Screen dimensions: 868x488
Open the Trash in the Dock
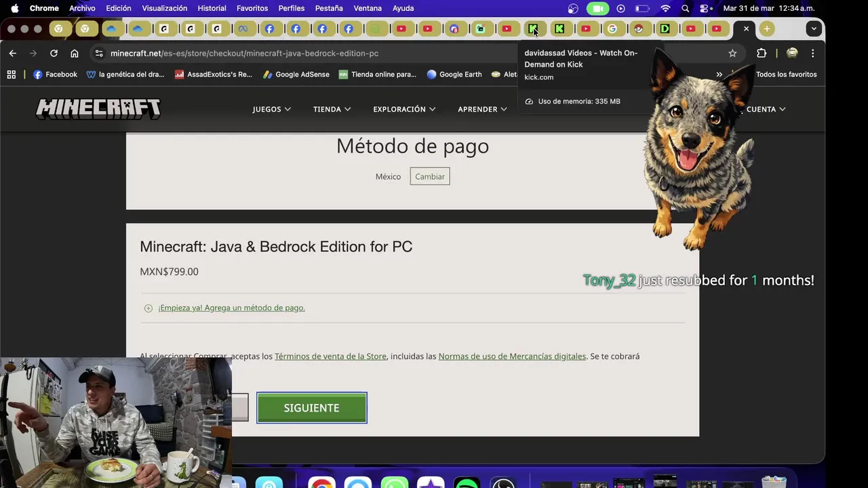point(774,483)
